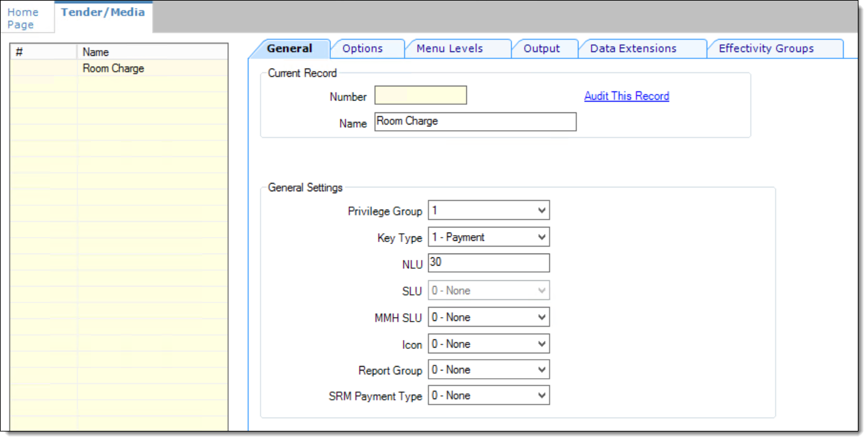
Task: Click the # column header
Action: coord(44,52)
